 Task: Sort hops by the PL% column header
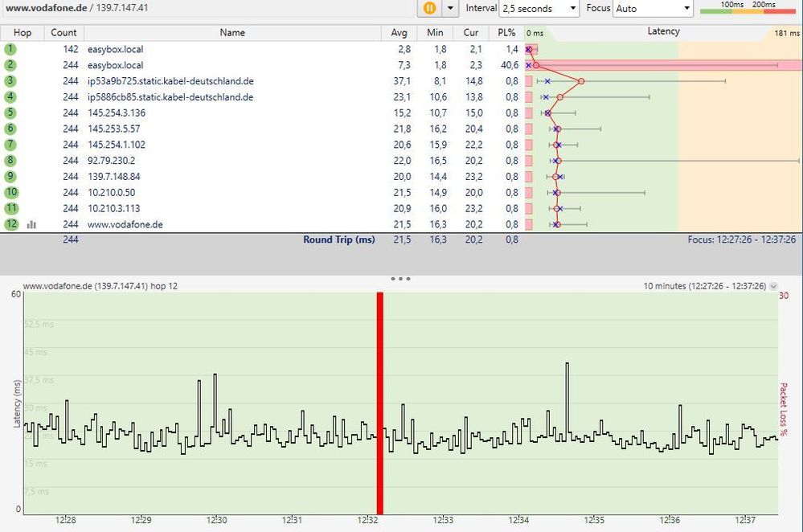[x=506, y=33]
